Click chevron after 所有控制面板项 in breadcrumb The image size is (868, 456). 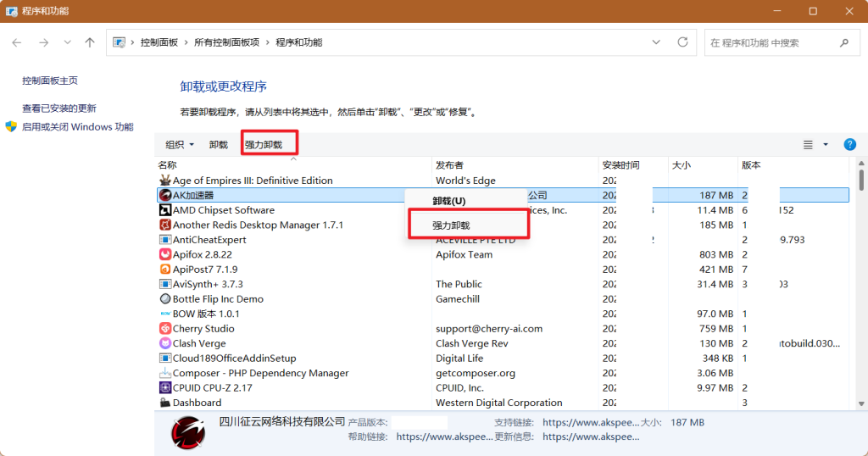267,42
